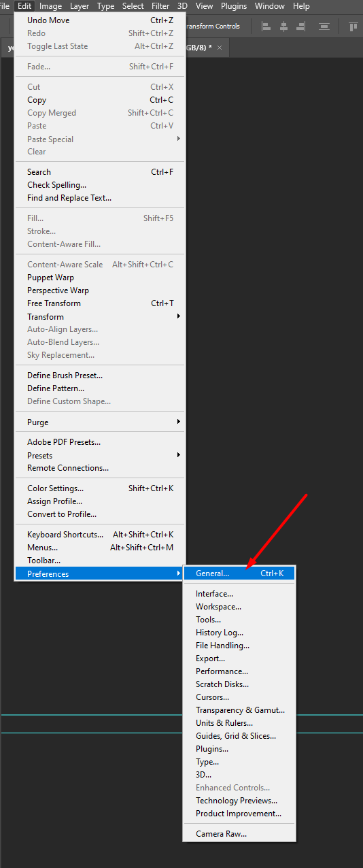363x868 pixels.
Task: Open Transparency & Gamut... preferences
Action: coord(239,710)
